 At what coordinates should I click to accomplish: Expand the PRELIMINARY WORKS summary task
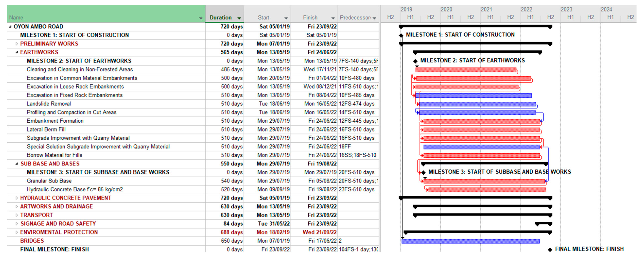click(x=17, y=44)
